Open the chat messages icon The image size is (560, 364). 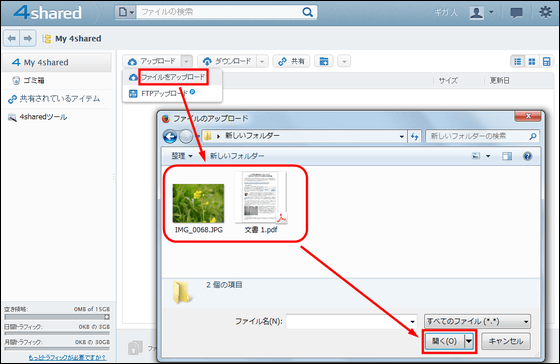[516, 13]
